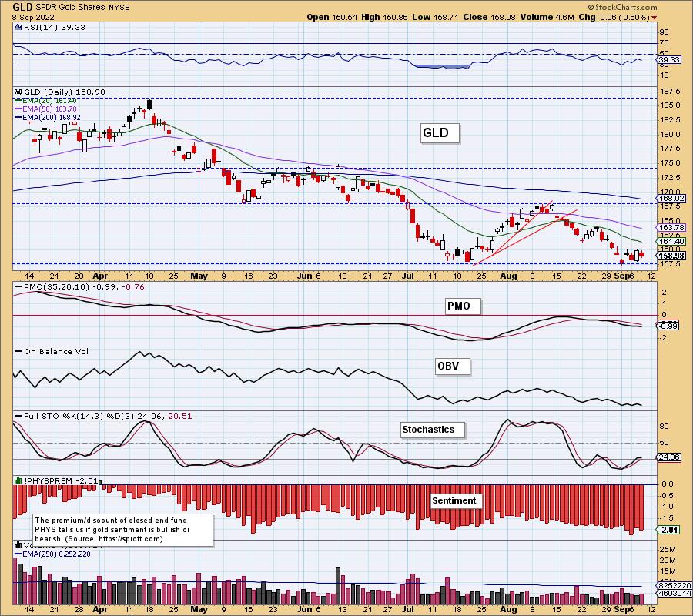Click the 'Close 158.98' header value

click(489, 17)
